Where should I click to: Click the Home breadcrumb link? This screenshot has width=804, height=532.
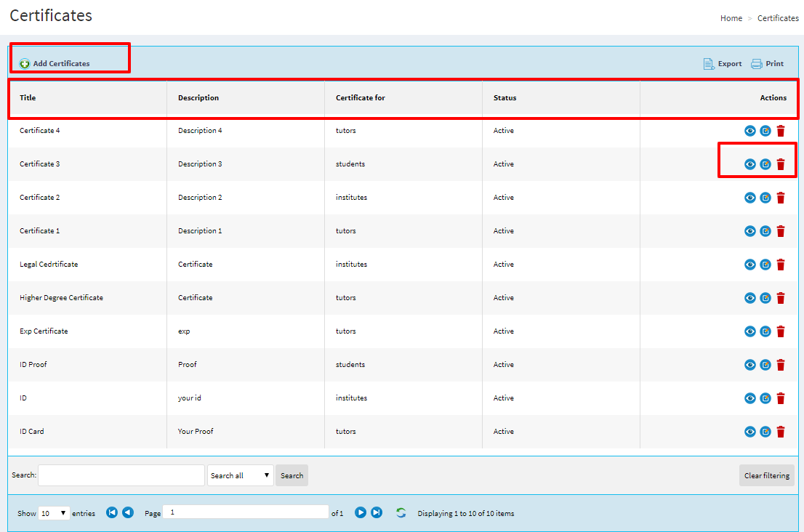pos(731,18)
